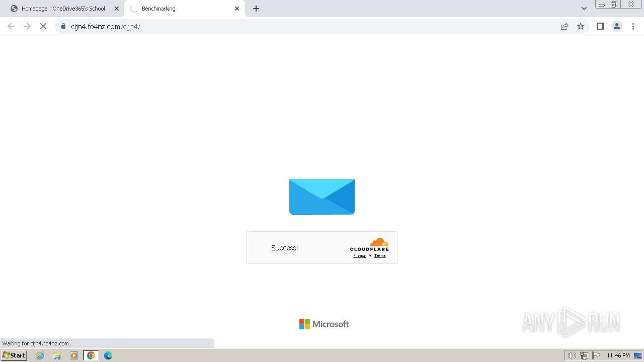
Task: Restore down the Chrome window
Action: 614,5
